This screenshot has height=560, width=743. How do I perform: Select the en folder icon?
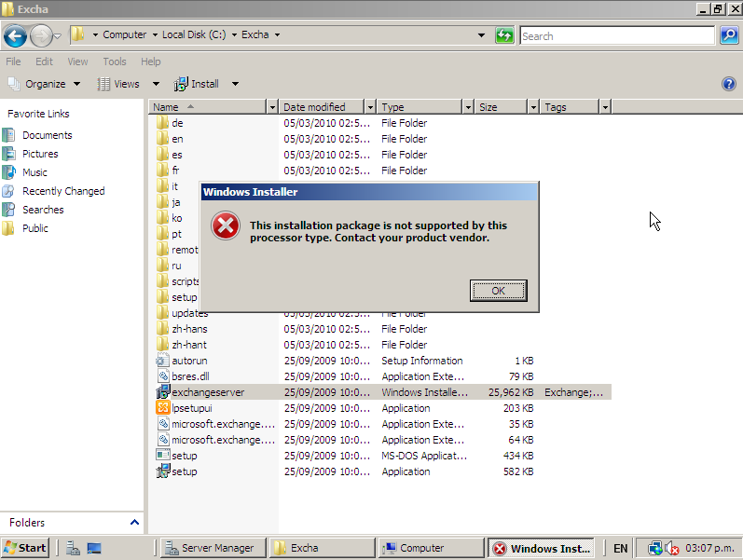tap(162, 139)
